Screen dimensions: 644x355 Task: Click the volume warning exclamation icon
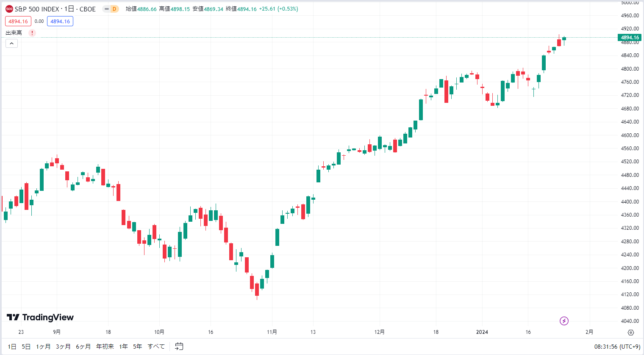click(32, 33)
